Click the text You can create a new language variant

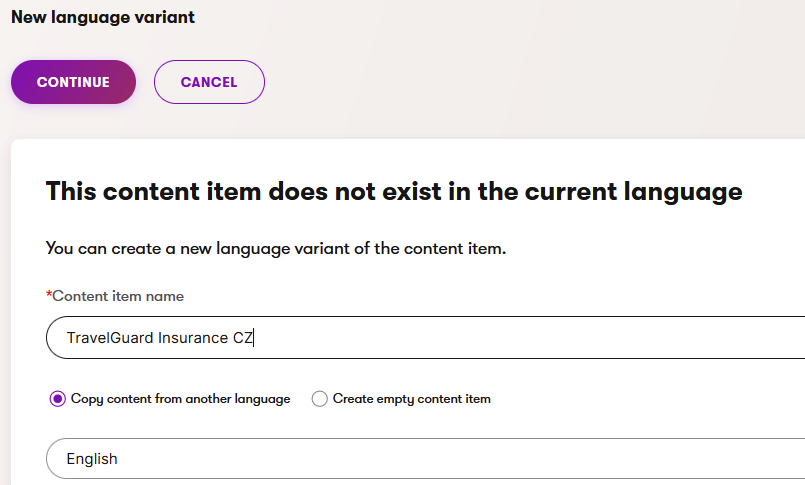click(276, 248)
